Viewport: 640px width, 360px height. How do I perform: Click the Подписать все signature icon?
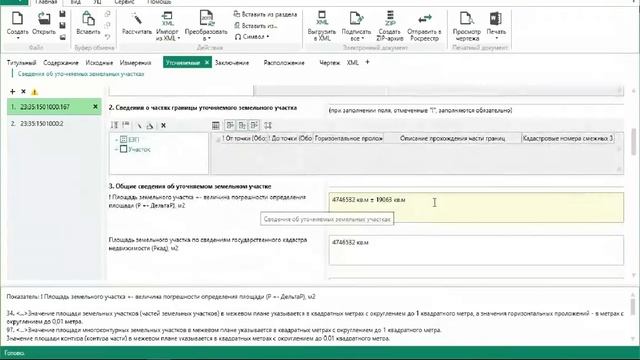[x=356, y=19]
